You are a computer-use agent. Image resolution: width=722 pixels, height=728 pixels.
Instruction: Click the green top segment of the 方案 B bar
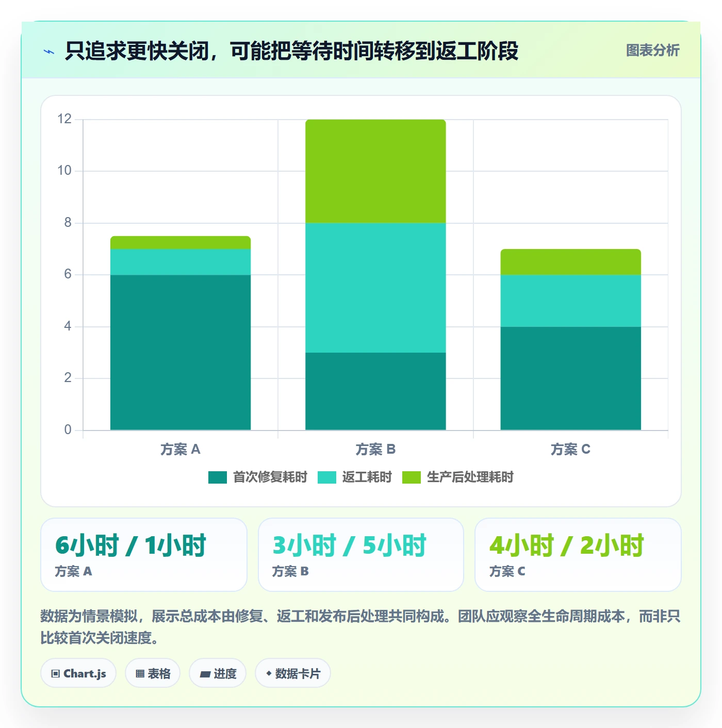(375, 171)
